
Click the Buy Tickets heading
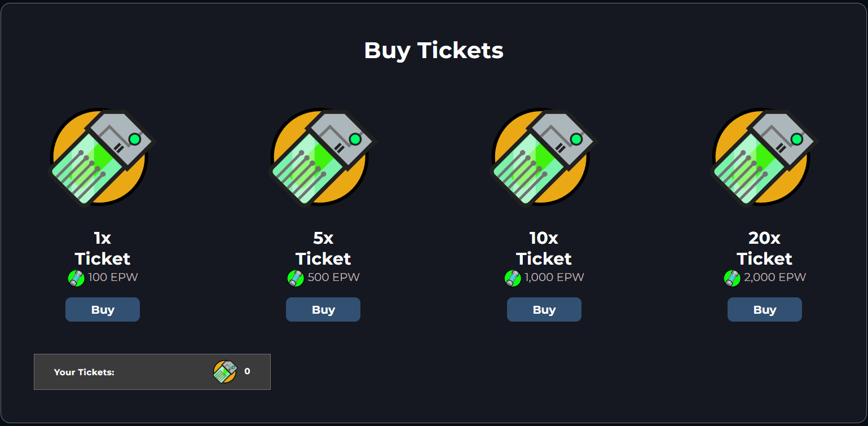[434, 50]
